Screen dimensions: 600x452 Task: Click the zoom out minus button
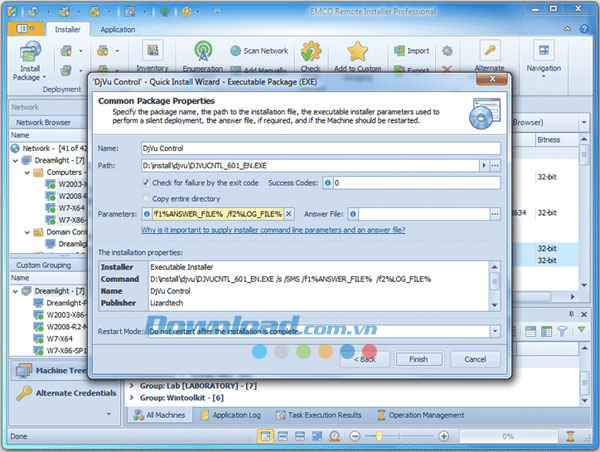pyautogui.click(x=355, y=436)
